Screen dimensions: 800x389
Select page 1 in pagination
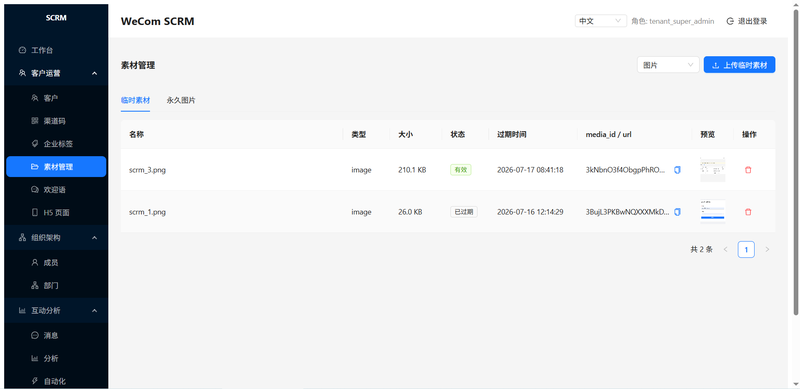[x=746, y=250]
